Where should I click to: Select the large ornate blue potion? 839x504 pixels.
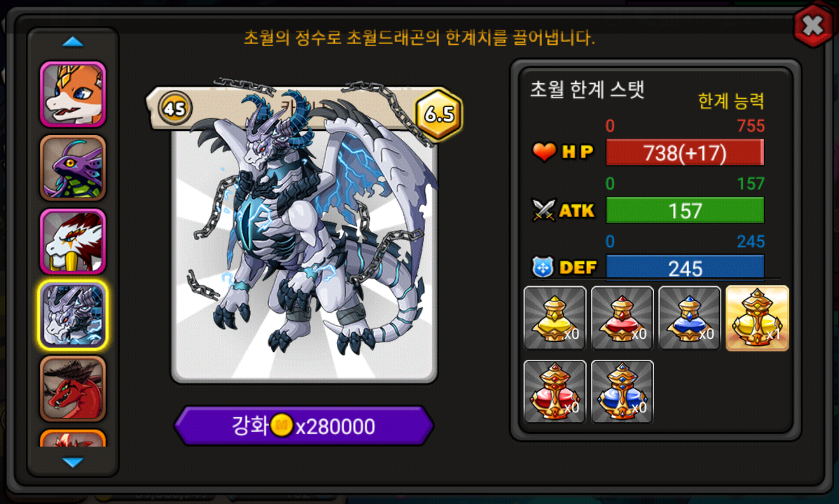pyautogui.click(x=623, y=391)
